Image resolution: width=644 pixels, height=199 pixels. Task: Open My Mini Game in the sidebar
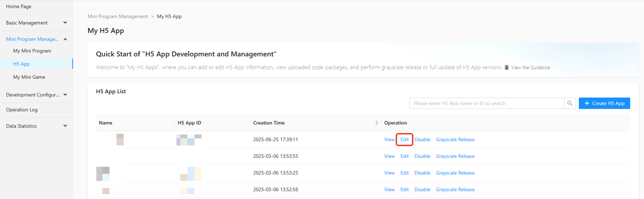coord(29,77)
